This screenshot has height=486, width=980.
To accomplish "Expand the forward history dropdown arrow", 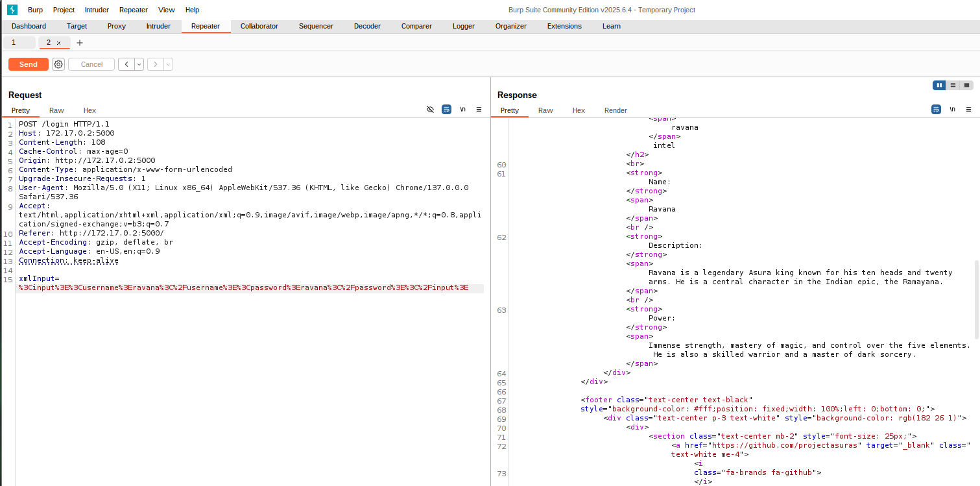I will pos(169,64).
